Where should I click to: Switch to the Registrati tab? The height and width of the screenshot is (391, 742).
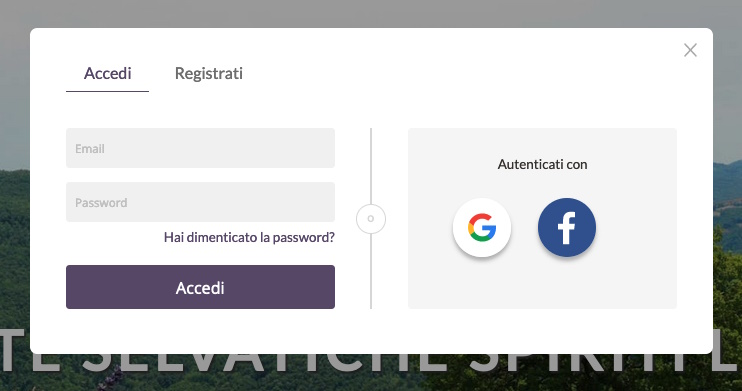click(209, 73)
